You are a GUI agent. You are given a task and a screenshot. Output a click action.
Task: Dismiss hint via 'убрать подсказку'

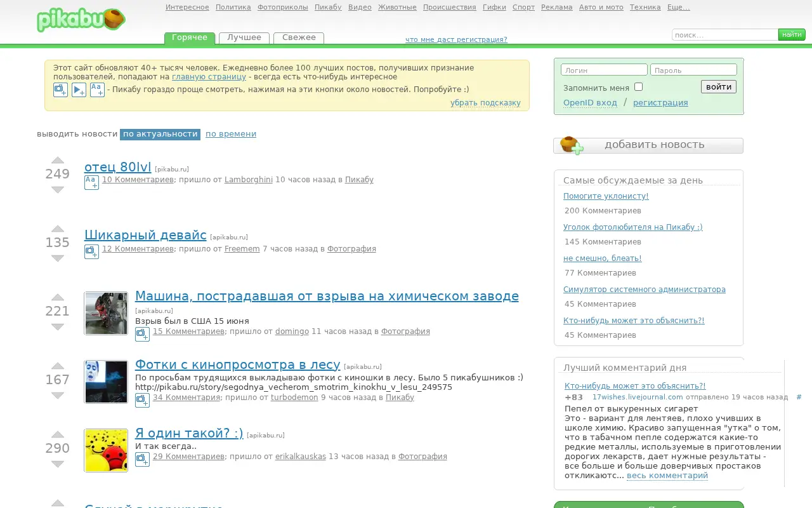click(x=485, y=103)
